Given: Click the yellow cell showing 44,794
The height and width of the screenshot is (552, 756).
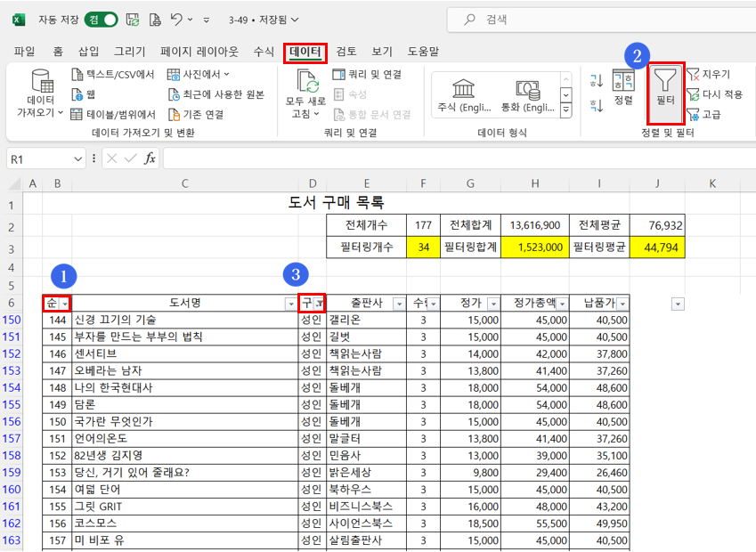Looking at the screenshot, I should coord(657,248).
